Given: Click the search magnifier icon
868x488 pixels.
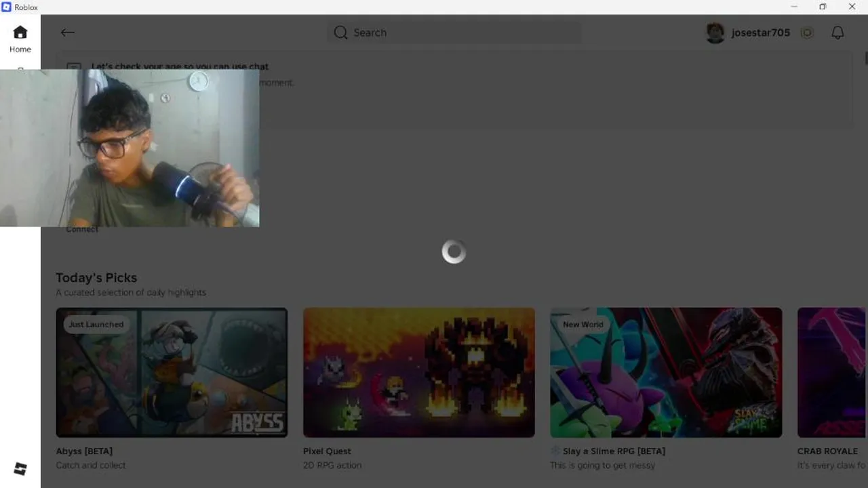Looking at the screenshot, I should pyautogui.click(x=340, y=33).
